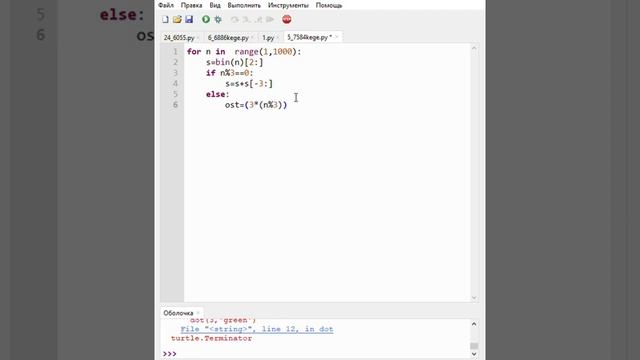
Task: Run the current script (green play)
Action: 206,19
